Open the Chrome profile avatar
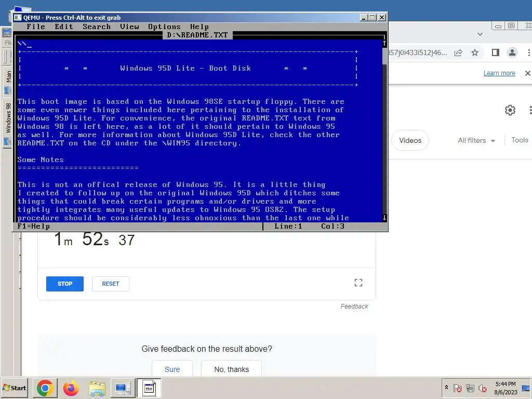The width and height of the screenshot is (532, 399). (512, 52)
